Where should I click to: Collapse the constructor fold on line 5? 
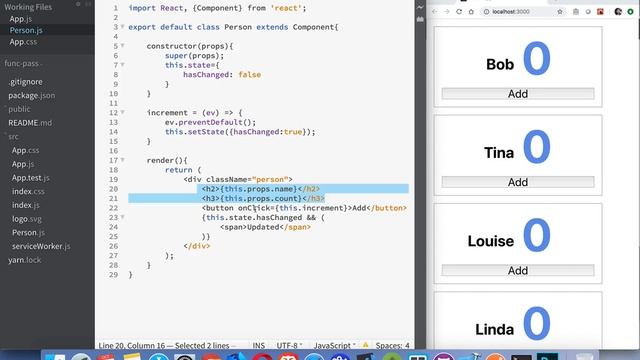[x=122, y=46]
